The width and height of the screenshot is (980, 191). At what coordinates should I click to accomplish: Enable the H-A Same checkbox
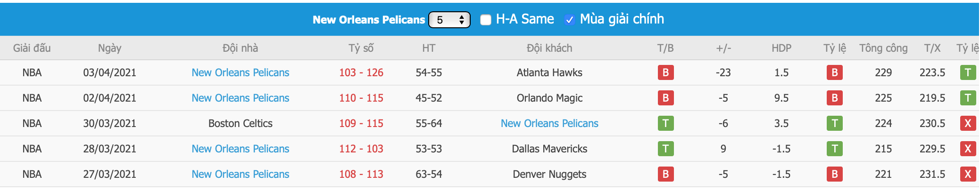pyautogui.click(x=486, y=20)
